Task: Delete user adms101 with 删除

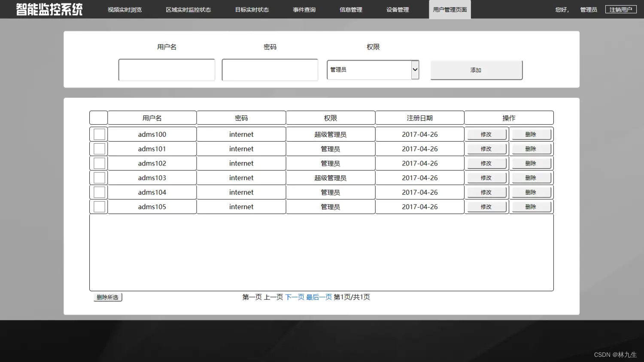Action: coord(531,149)
